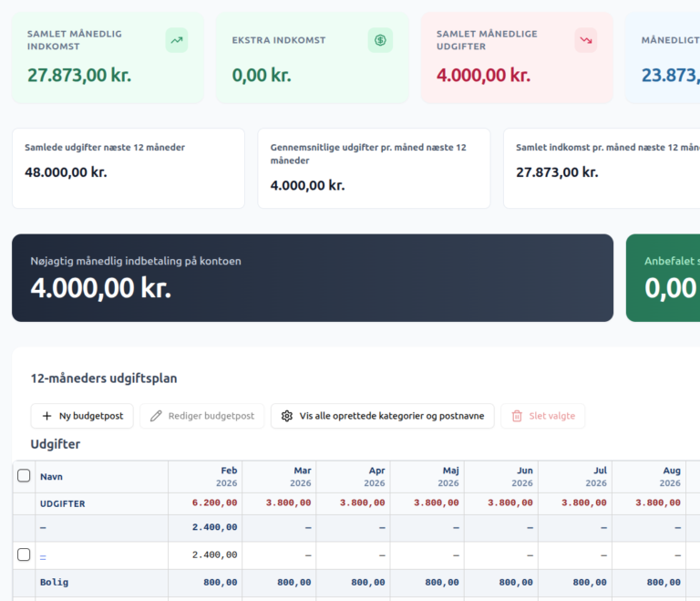Viewport: 700px width, 601px height.
Task: Click the dollar coin icon on Ekstra indkomst
Action: (x=380, y=40)
